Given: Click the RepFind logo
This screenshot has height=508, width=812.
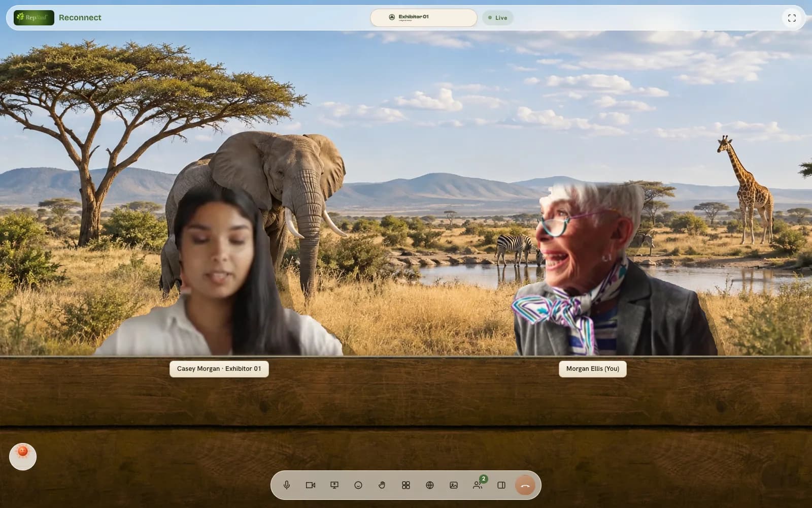Looking at the screenshot, I should [34, 17].
